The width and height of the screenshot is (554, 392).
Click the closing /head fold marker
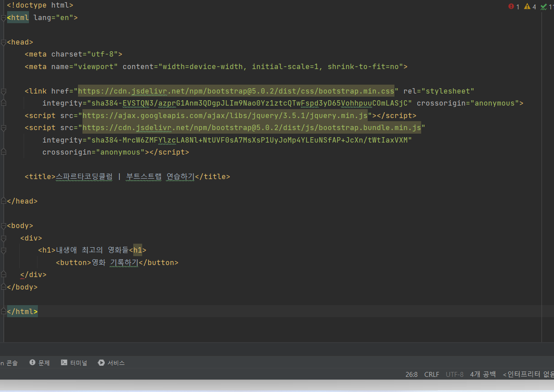pos(4,201)
